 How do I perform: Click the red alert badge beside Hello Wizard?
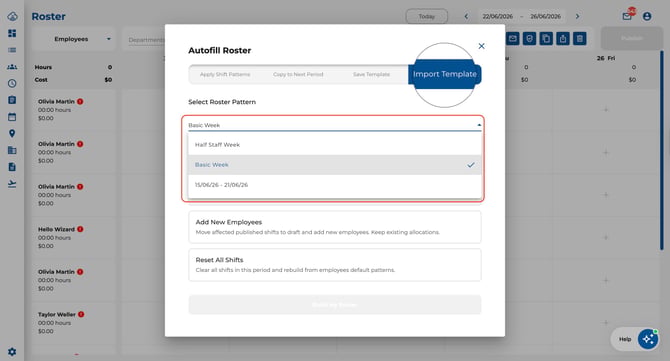tap(80, 229)
